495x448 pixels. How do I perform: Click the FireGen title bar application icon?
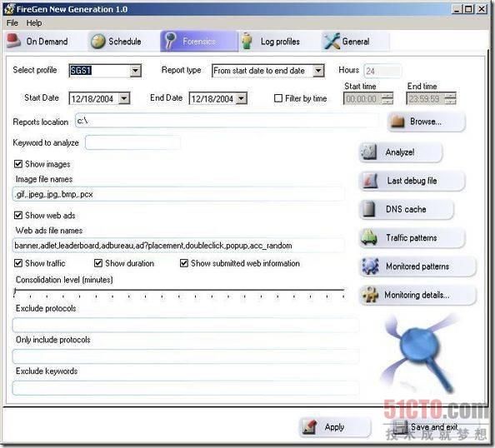(9, 9)
